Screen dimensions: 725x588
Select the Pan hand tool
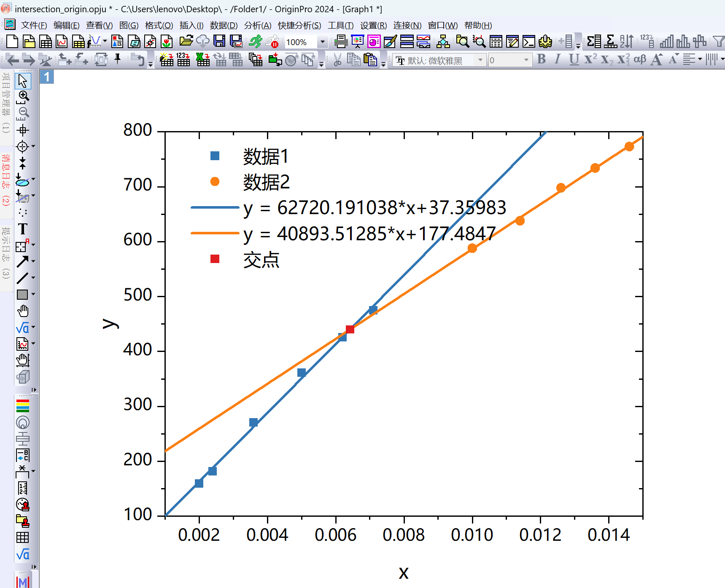pos(23,311)
